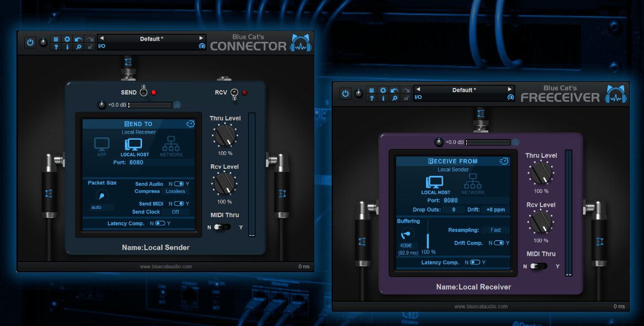Open the Resampling Fast dropdown
Viewport: 644px width, 326px height.
(x=496, y=230)
